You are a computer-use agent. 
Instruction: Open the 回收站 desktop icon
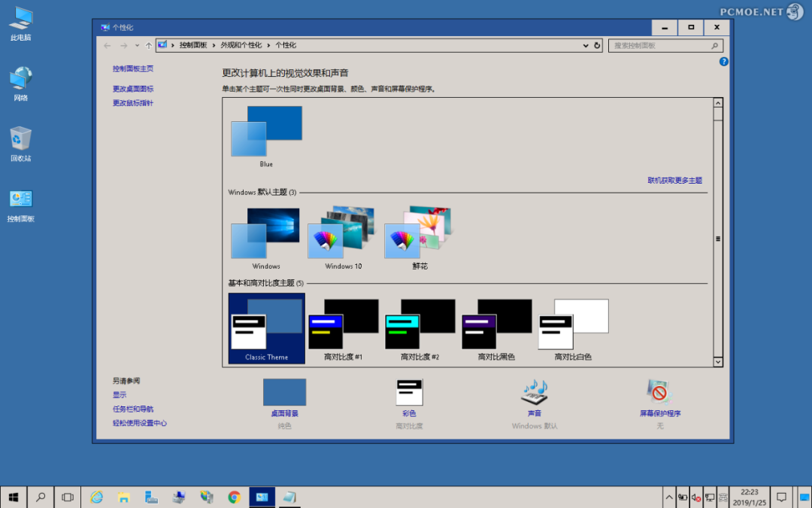coord(20,141)
